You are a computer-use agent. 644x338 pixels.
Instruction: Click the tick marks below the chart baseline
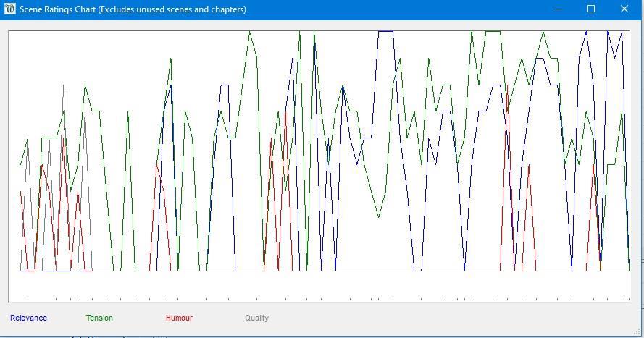coord(326,298)
